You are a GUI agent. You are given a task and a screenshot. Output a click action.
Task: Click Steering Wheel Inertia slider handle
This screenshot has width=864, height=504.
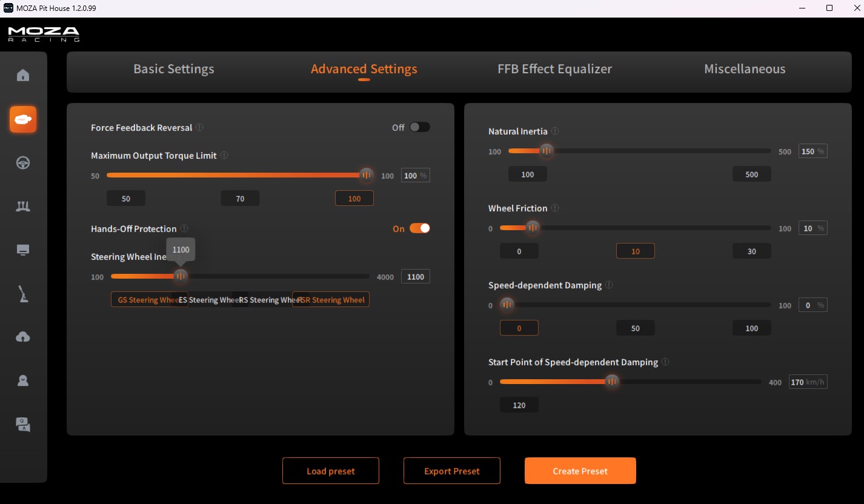point(181,276)
